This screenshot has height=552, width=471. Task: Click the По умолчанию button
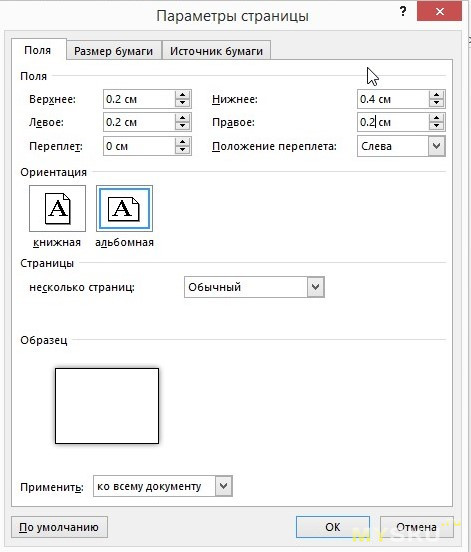pos(59,527)
